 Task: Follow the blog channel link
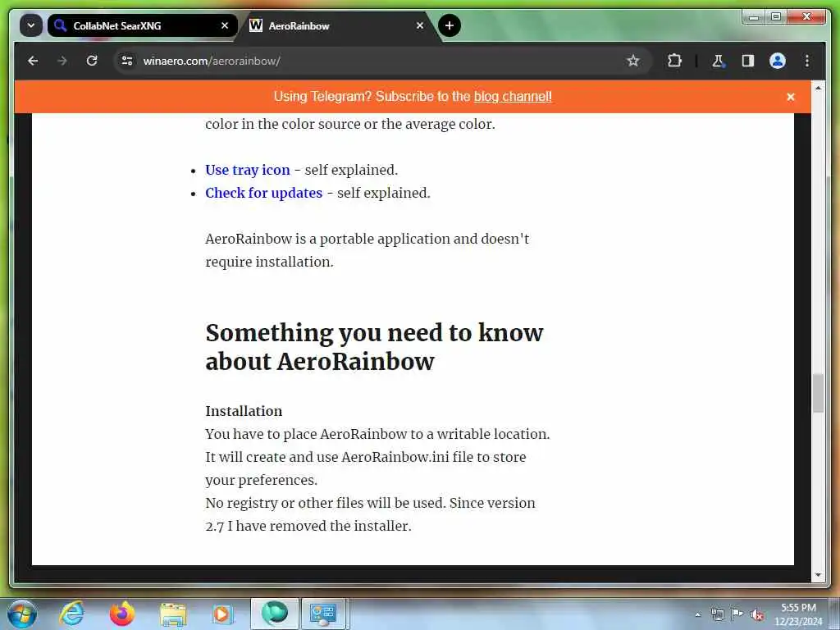point(513,97)
